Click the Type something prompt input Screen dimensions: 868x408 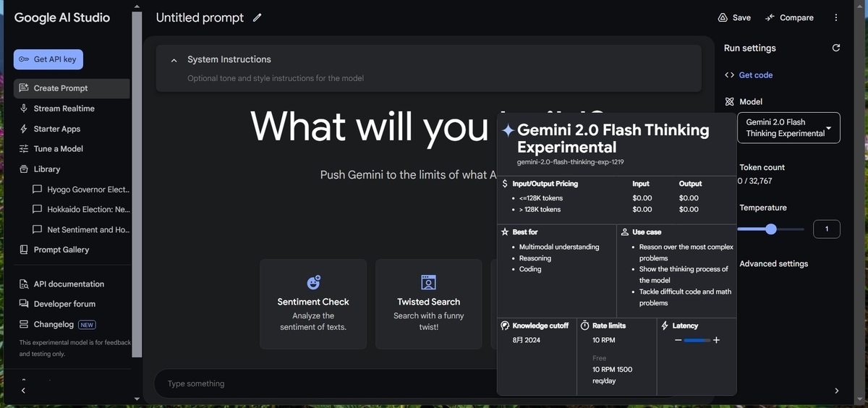pos(325,384)
